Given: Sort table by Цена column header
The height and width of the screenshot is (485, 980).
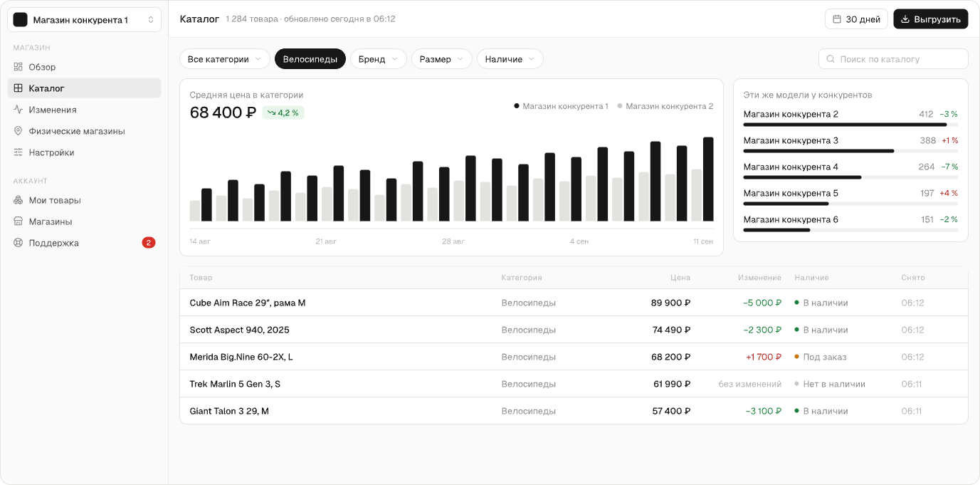Looking at the screenshot, I should point(680,278).
